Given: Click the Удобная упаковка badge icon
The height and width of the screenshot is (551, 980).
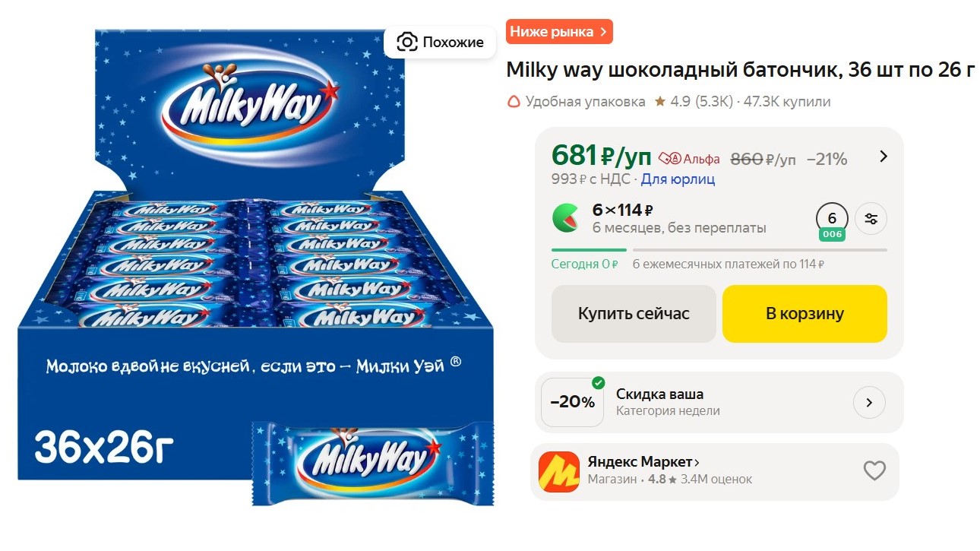Looking at the screenshot, I should [514, 101].
